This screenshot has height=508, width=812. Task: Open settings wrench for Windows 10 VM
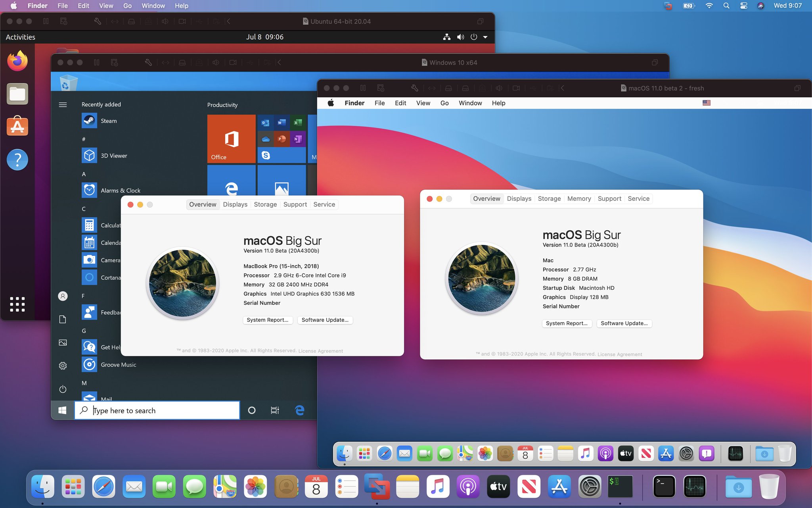tap(148, 62)
